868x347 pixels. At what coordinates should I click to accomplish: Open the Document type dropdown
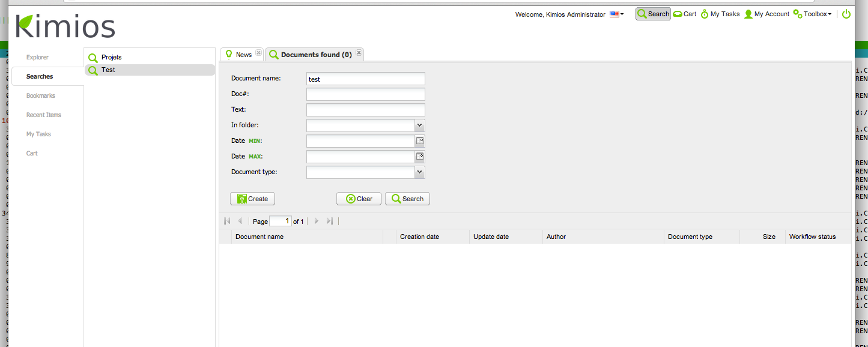pos(420,172)
